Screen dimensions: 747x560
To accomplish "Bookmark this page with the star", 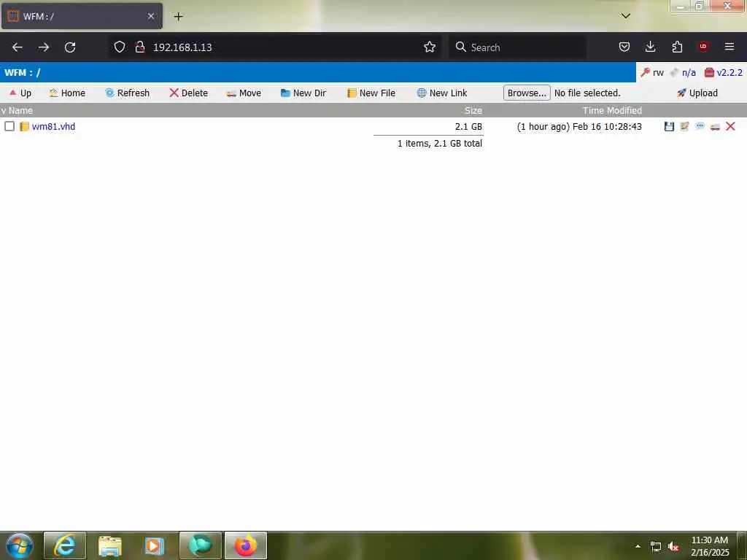I will point(430,47).
